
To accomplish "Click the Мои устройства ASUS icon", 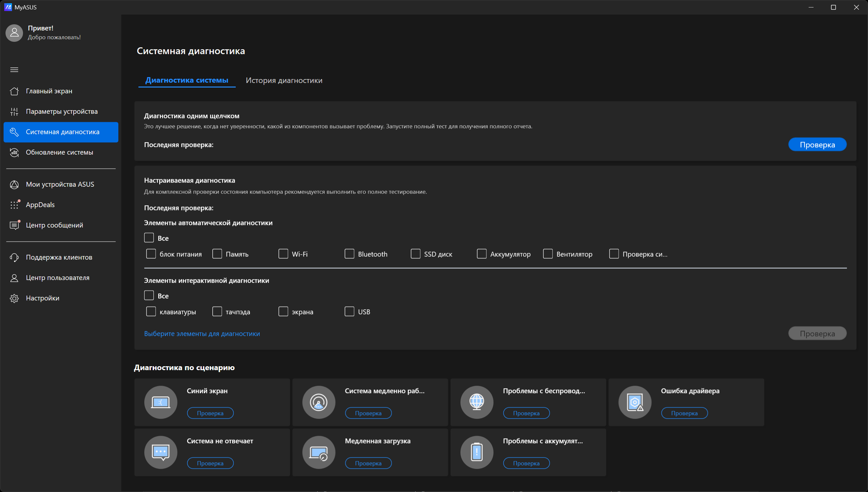I will (14, 184).
